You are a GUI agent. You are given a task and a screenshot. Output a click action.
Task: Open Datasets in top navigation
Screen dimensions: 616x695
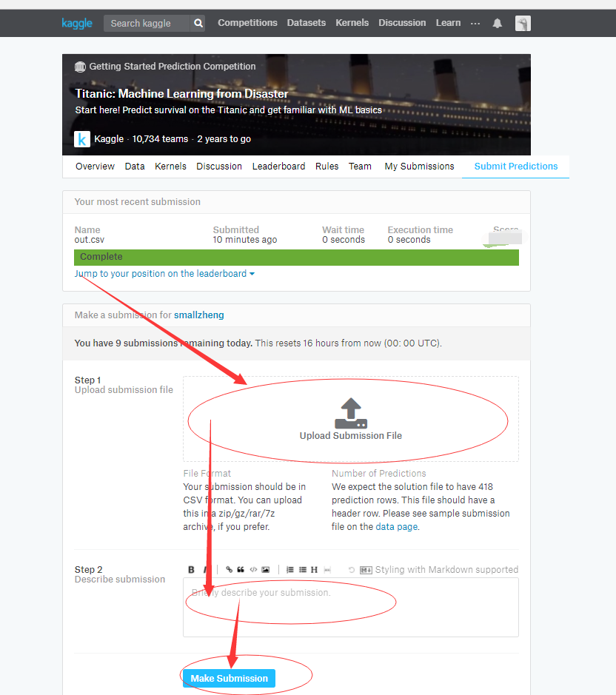tap(306, 23)
